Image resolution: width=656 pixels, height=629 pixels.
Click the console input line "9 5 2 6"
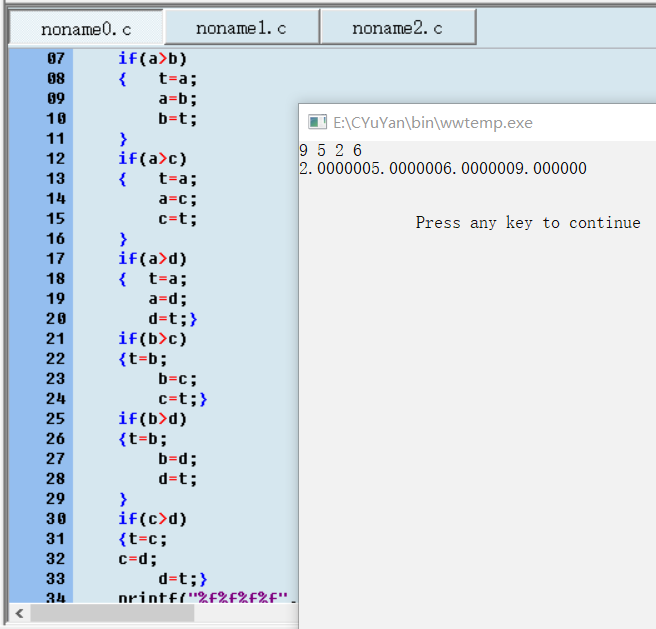[331, 150]
